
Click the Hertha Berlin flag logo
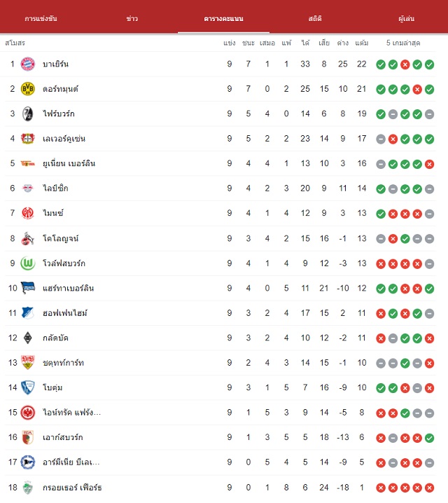[x=28, y=288]
